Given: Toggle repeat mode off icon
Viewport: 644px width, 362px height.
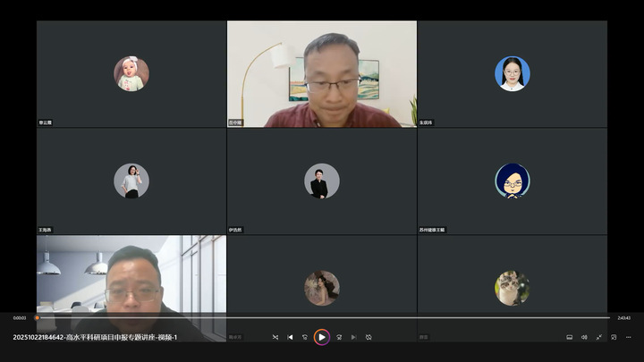Looking at the screenshot, I should 369,337.
